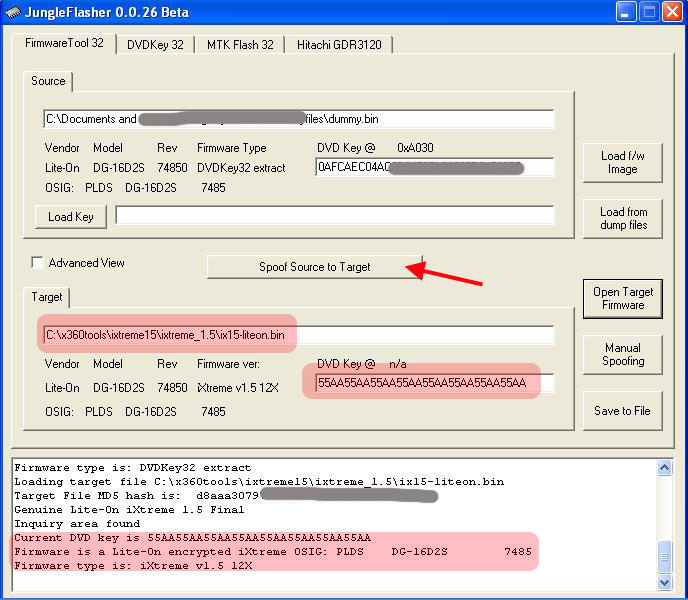The height and width of the screenshot is (600, 688).
Task: Click the log scrollbar down arrow
Action: [664, 582]
